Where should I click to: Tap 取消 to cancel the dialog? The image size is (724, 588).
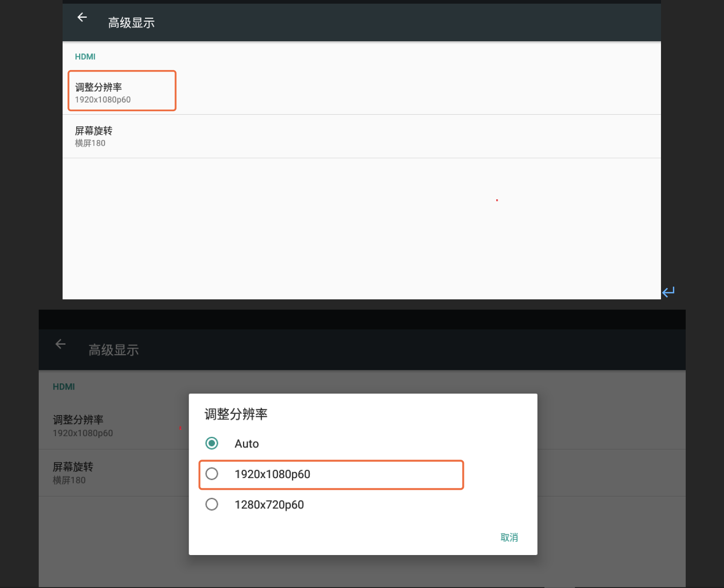[x=509, y=537]
